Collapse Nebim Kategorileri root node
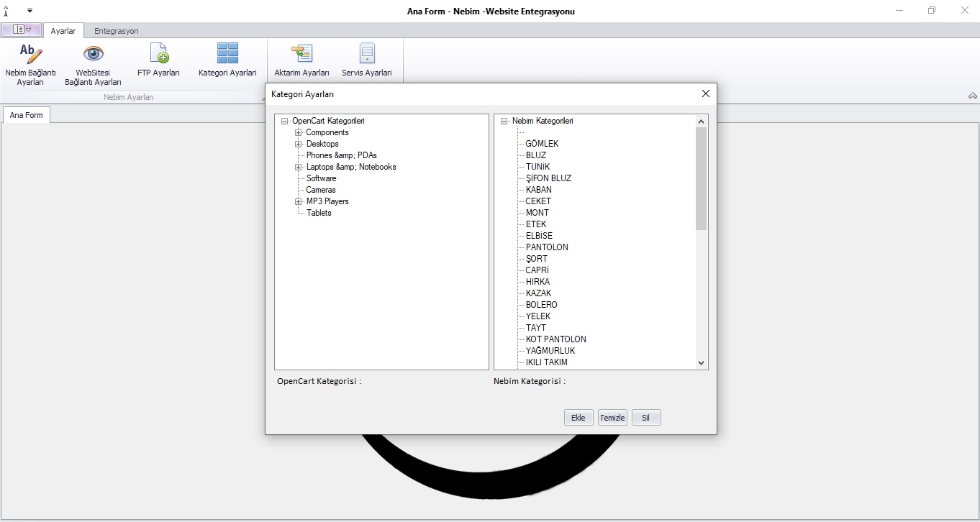The width and height of the screenshot is (980, 522). [504, 122]
